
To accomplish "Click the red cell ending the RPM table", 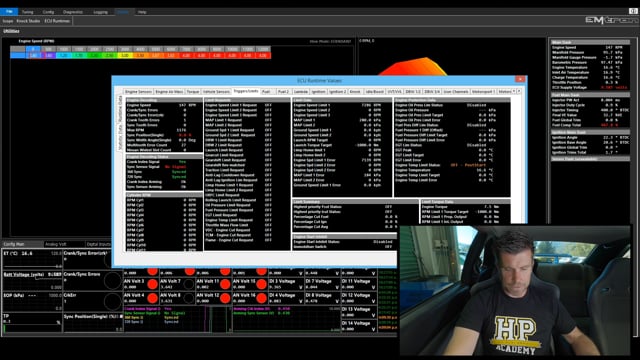I will pyautogui.click(x=262, y=56).
